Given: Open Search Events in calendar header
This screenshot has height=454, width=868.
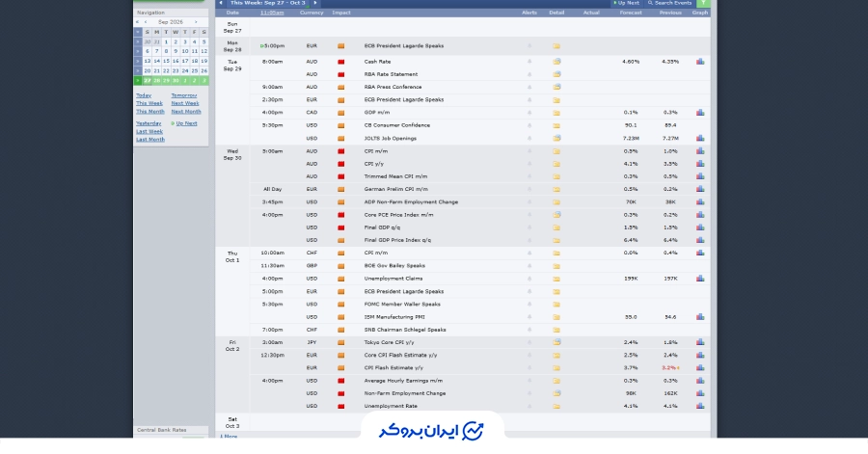Looking at the screenshot, I should 670,3.
